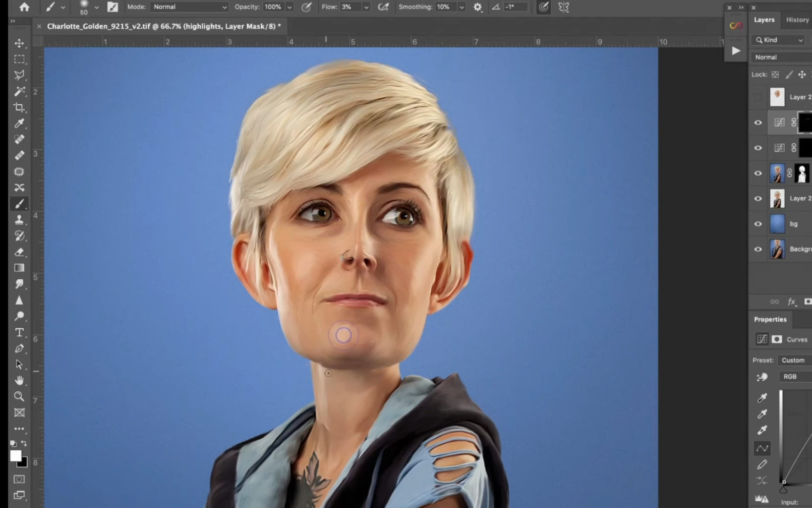The image size is (812, 508).
Task: Select the Eyedropper tool in the left toolbar
Action: [20, 123]
